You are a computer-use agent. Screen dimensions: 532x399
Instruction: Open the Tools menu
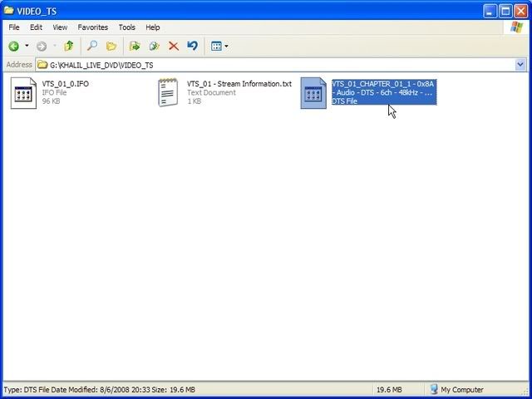click(x=126, y=27)
